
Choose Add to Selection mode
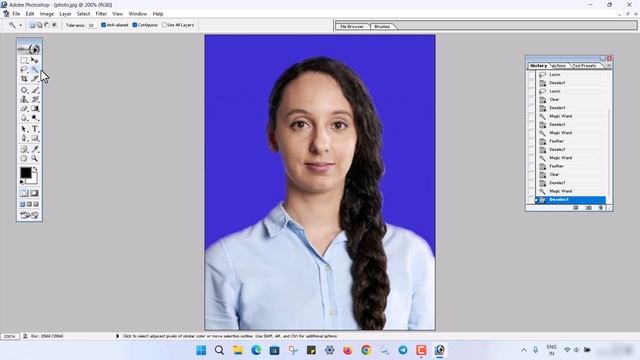[40, 25]
